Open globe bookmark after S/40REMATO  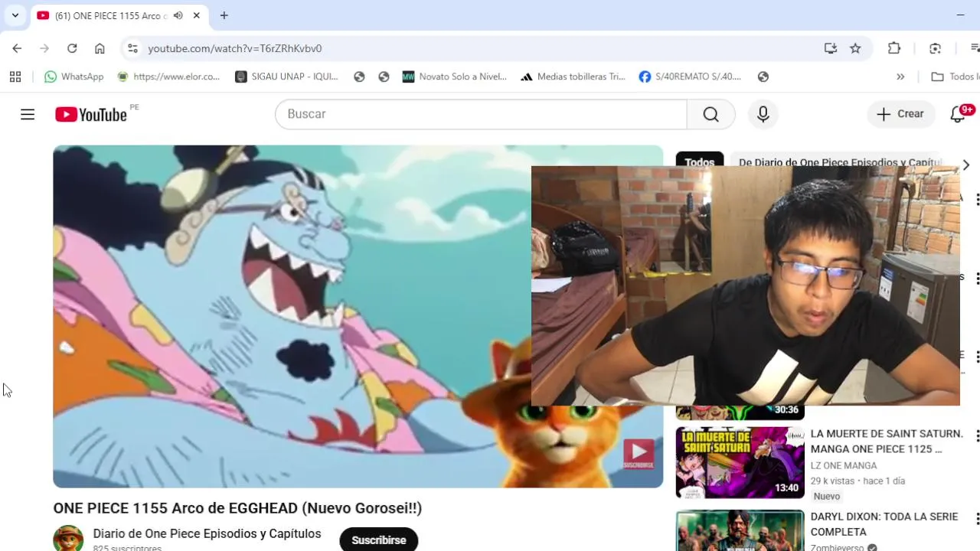pyautogui.click(x=763, y=77)
